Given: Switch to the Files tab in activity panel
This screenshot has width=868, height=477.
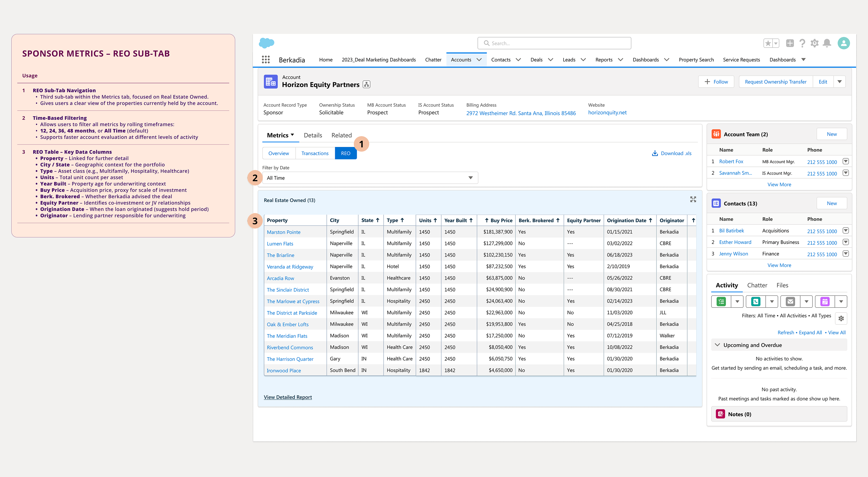Looking at the screenshot, I should click(782, 285).
